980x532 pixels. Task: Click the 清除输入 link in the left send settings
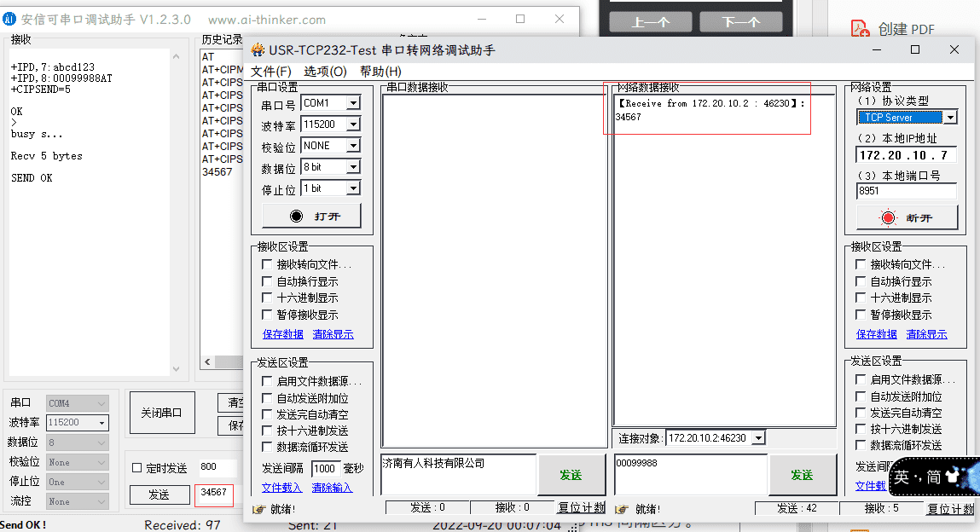[x=332, y=488]
